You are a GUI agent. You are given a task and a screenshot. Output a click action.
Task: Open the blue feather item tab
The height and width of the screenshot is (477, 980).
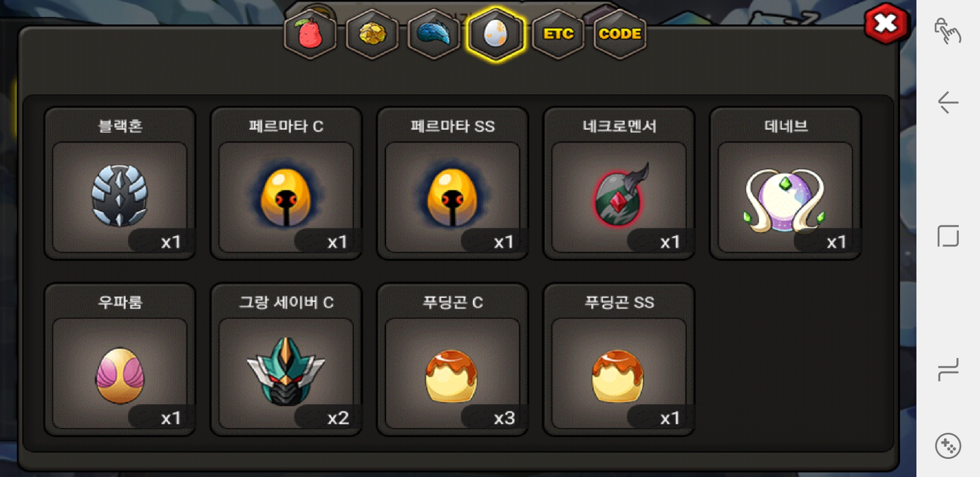434,34
